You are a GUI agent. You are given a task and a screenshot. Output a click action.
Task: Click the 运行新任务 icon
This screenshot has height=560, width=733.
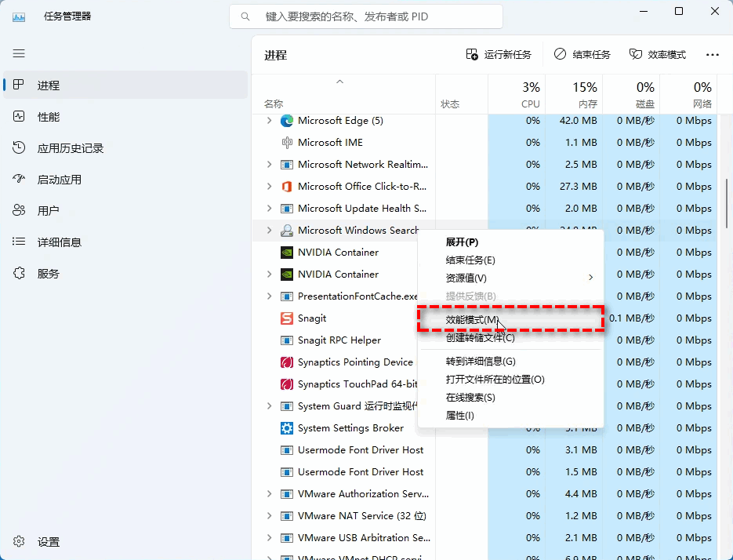(x=472, y=54)
